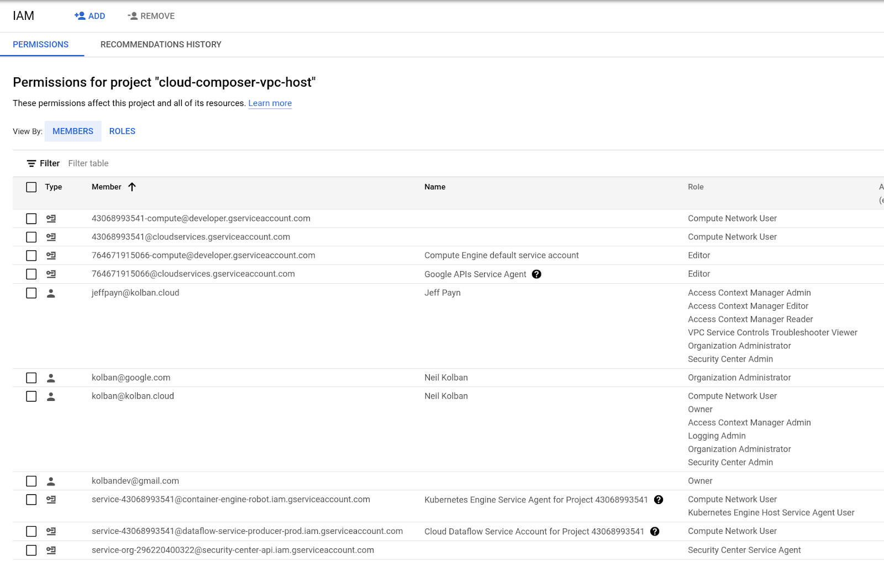Open the Permissions tab
The height and width of the screenshot is (588, 884).
pos(41,45)
